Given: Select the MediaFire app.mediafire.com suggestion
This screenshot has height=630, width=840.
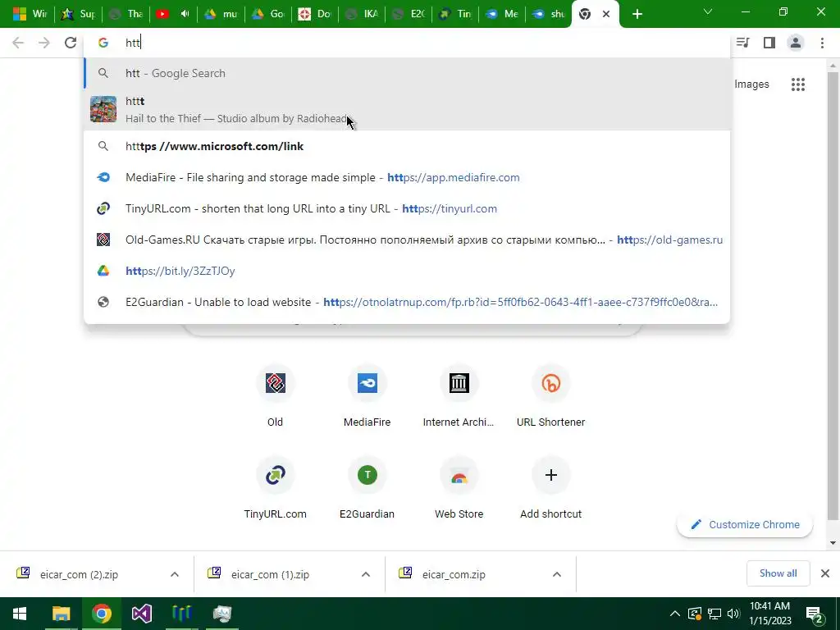Looking at the screenshot, I should (407, 177).
